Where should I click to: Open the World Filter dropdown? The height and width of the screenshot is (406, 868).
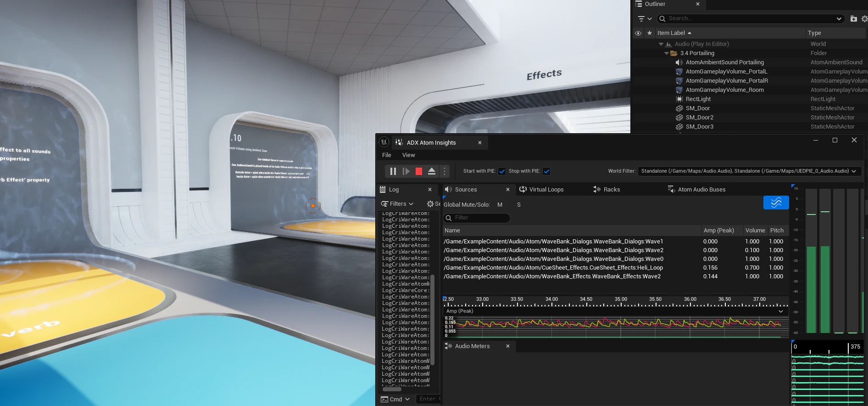click(749, 171)
